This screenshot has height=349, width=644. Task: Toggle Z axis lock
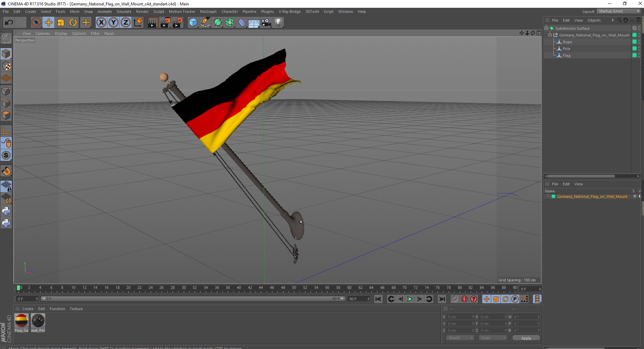coord(126,23)
